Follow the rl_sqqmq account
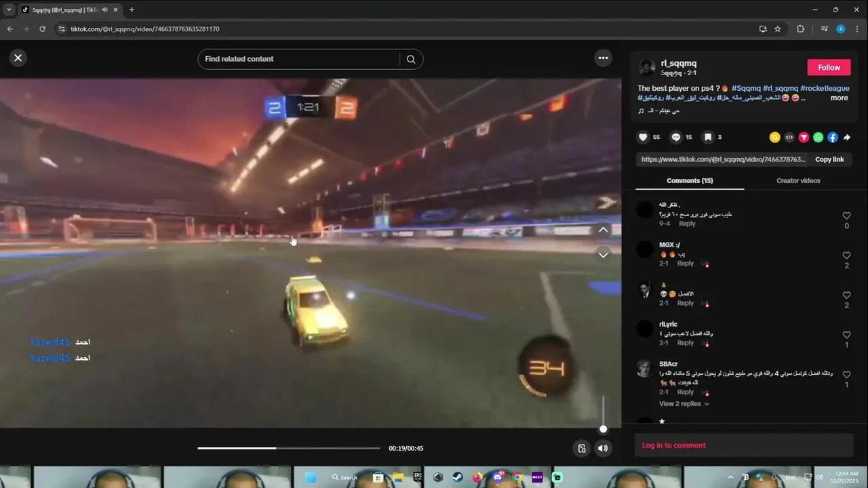868x488 pixels. coord(829,67)
